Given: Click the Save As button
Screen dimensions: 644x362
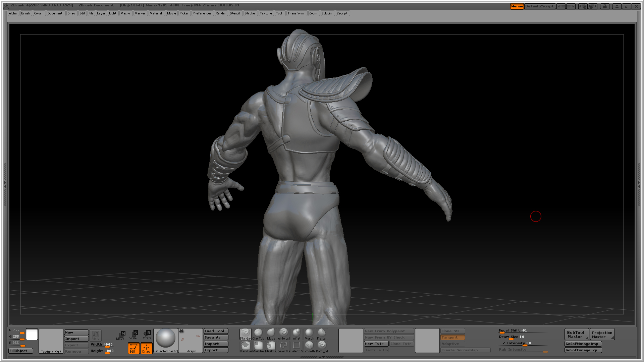Looking at the screenshot, I should pos(216,338).
